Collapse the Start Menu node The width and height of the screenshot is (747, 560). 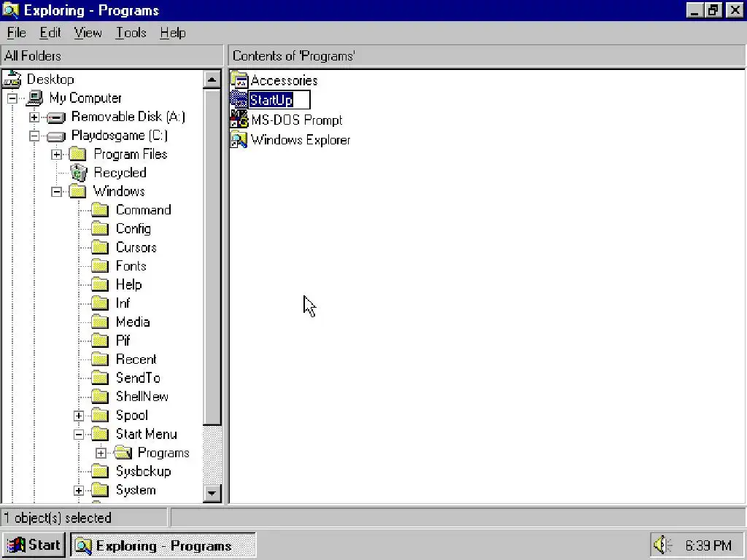[x=79, y=435]
